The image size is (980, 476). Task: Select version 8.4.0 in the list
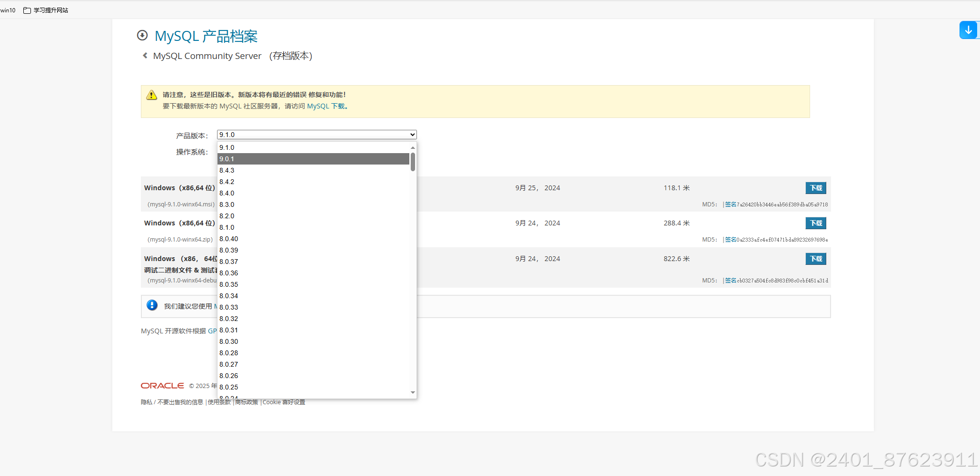(314, 193)
